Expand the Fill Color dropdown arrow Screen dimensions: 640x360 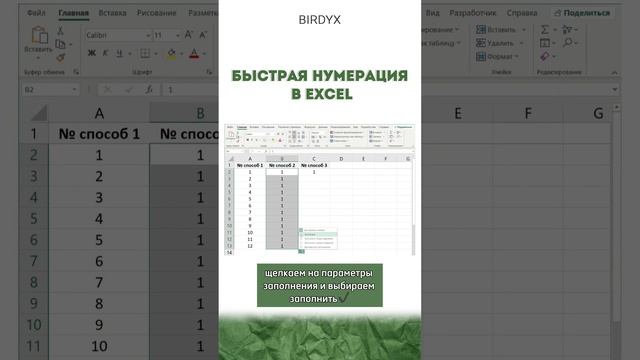pos(182,54)
